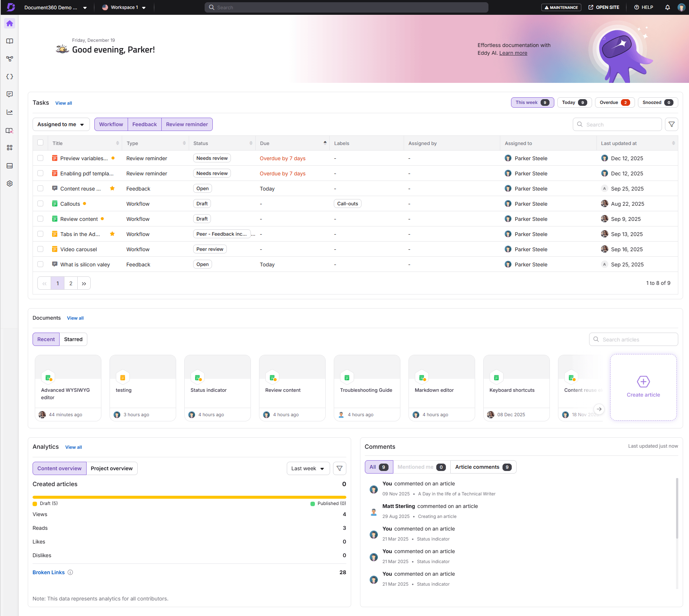Open the Documentation section in the sidebar

[10, 41]
